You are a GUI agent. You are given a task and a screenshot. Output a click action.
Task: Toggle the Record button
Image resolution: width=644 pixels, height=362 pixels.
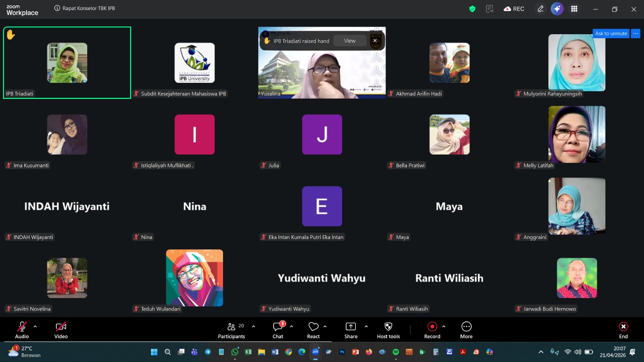coord(432,330)
